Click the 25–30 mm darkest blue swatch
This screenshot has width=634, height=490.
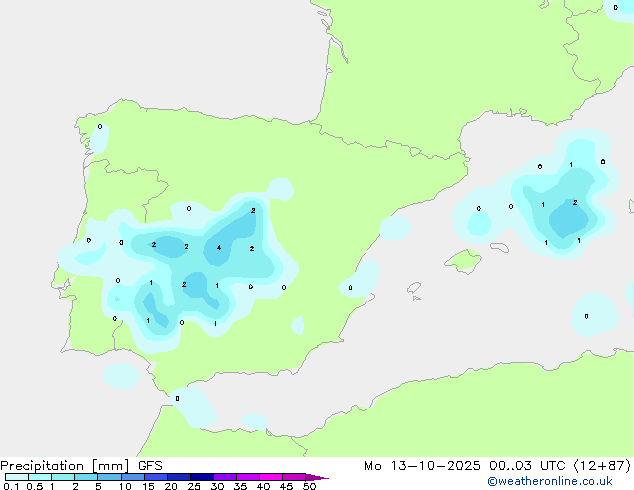pyautogui.click(x=202, y=477)
